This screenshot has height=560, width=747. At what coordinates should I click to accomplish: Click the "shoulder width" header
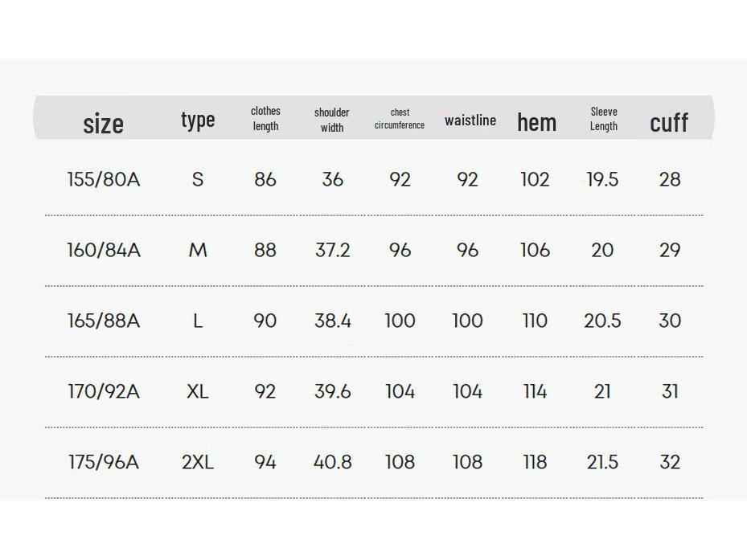332,120
